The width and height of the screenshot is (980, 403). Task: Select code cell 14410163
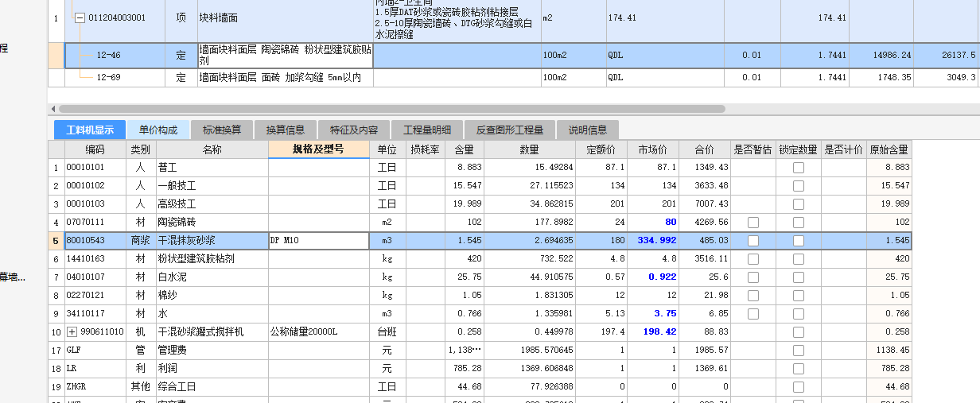(95, 258)
